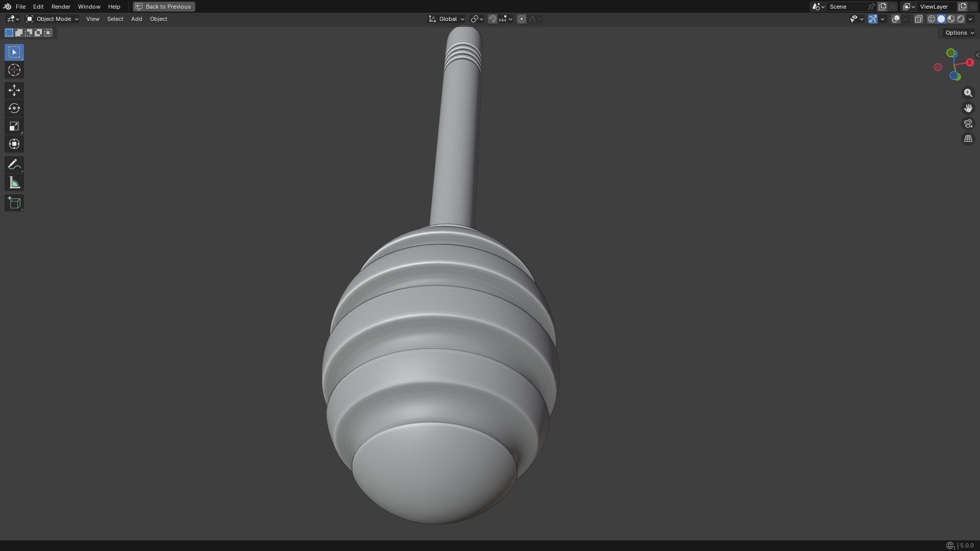This screenshot has width=980, height=551.
Task: Select the Annotate tool
Action: [14, 164]
